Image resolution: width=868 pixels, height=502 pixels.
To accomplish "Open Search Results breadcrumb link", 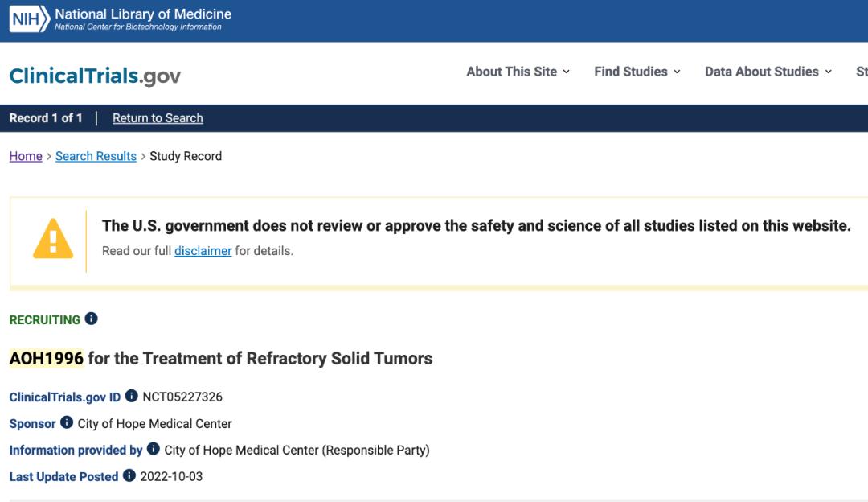I will click(x=96, y=156).
